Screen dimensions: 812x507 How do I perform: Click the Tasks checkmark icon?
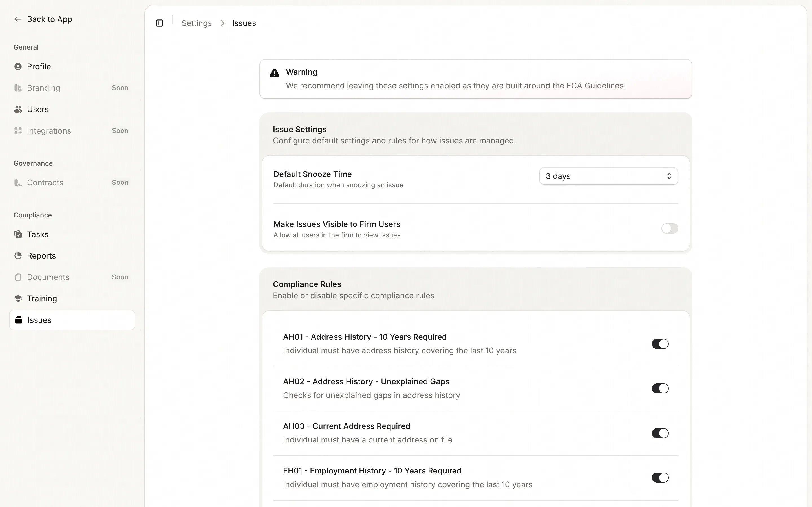(x=18, y=234)
